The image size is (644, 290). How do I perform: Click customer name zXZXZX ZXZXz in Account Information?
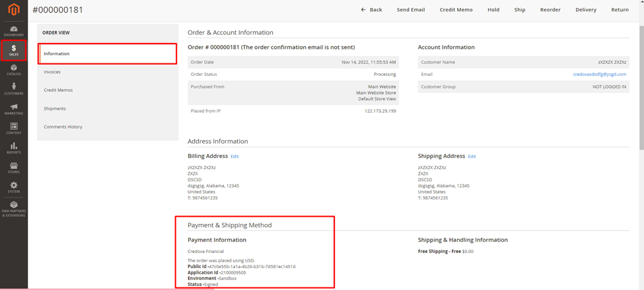tap(612, 62)
